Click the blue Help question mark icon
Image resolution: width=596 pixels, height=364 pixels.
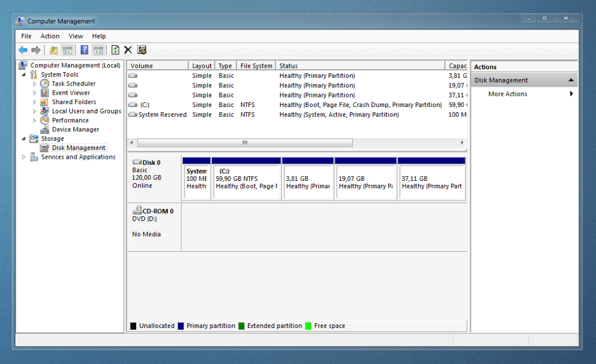[x=84, y=50]
